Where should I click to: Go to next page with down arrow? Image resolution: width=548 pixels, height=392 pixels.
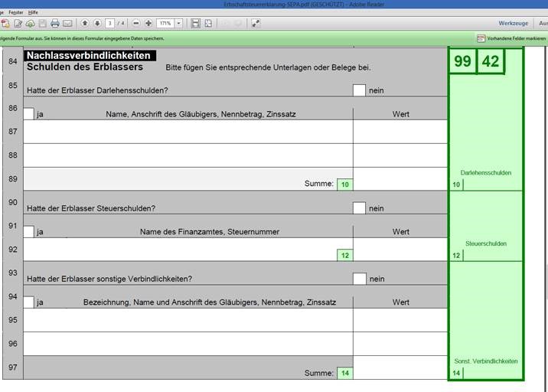coord(97,24)
